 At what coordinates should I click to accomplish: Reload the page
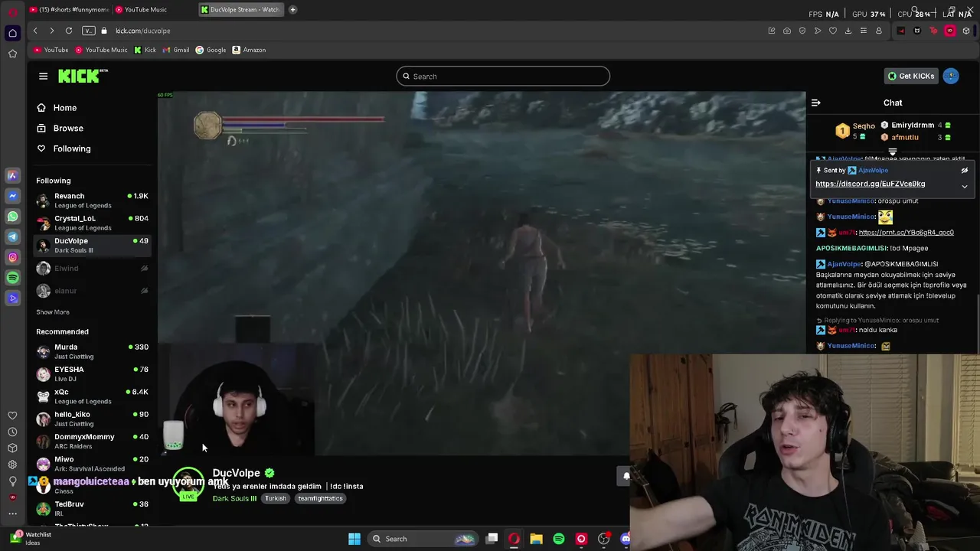pyautogui.click(x=69, y=31)
